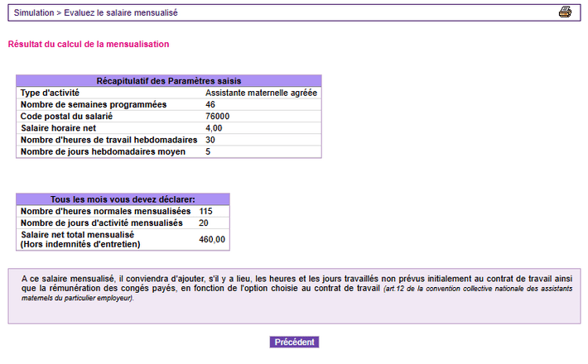588x364 pixels.
Task: Select the monthly salary value 460,00
Action: 212,239
